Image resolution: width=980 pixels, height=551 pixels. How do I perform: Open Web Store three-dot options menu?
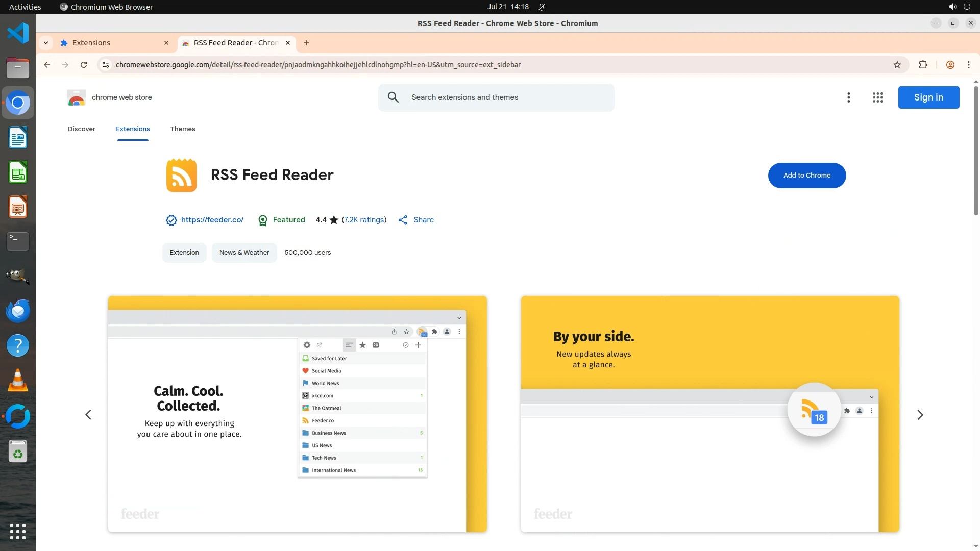point(848,97)
